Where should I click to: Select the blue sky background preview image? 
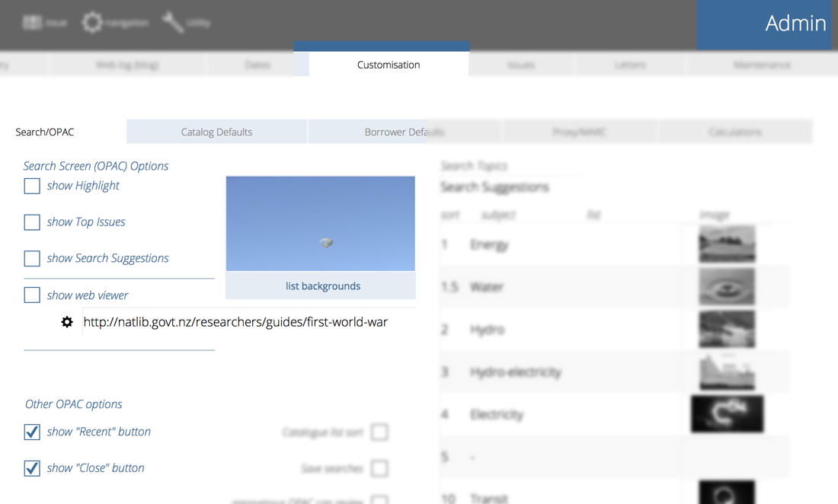pyautogui.click(x=320, y=223)
